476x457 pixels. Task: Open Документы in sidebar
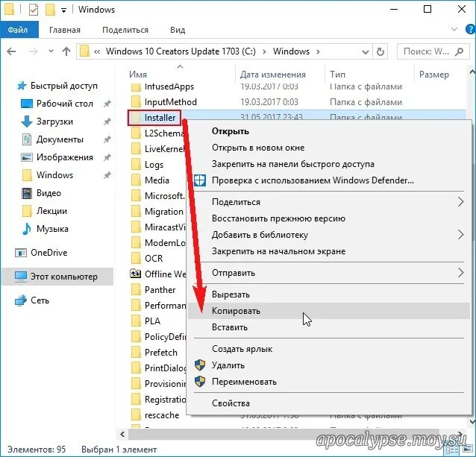60,139
